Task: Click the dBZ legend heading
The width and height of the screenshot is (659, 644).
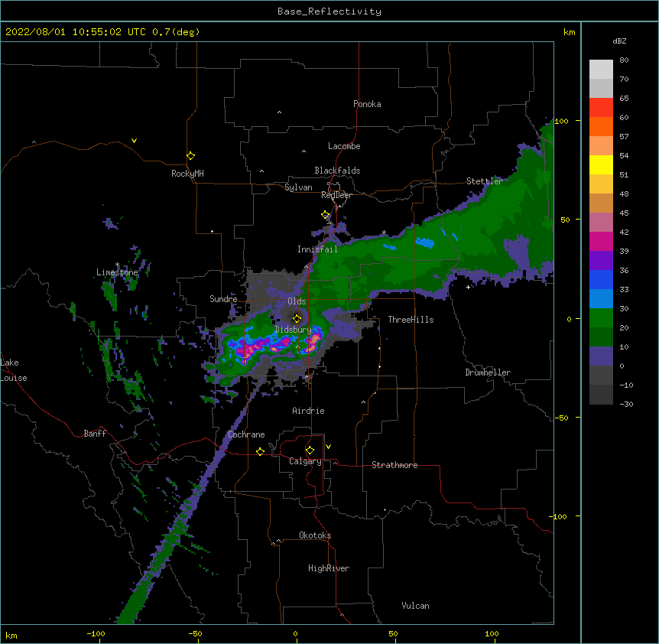Action: (x=619, y=41)
